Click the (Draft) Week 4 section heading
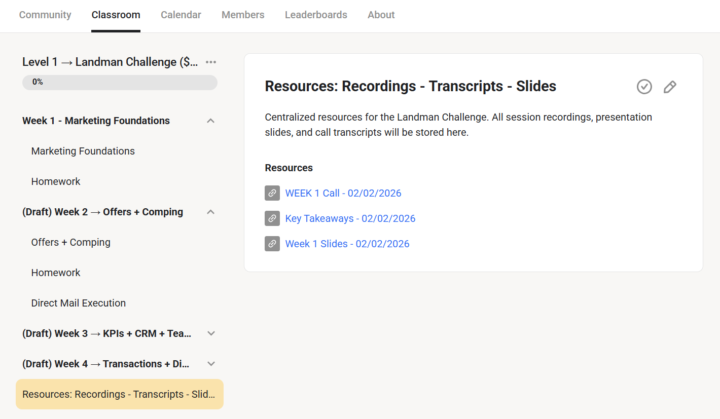Viewport: 720px width, 419px height. pos(106,364)
